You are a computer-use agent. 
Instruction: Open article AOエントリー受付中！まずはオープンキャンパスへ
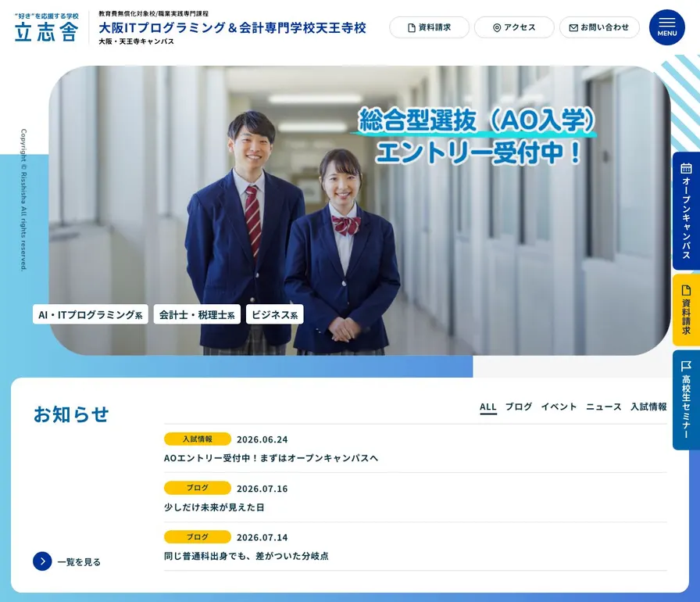coord(270,457)
